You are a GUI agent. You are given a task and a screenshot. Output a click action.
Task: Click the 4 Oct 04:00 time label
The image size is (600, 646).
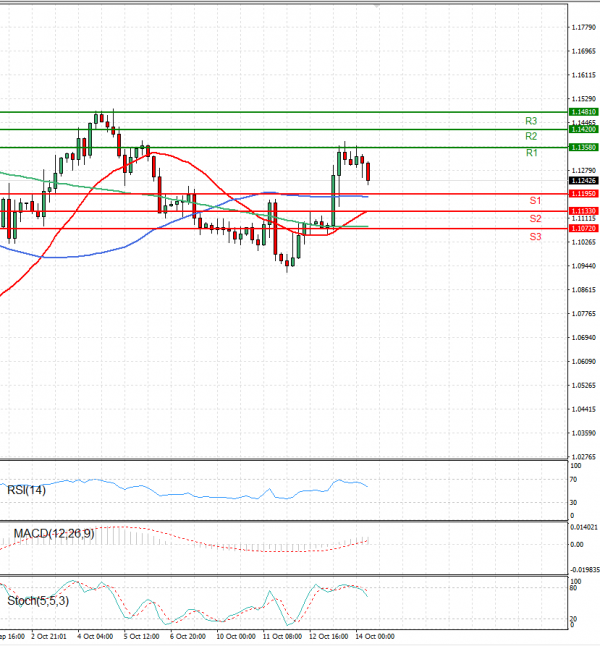pos(95,637)
